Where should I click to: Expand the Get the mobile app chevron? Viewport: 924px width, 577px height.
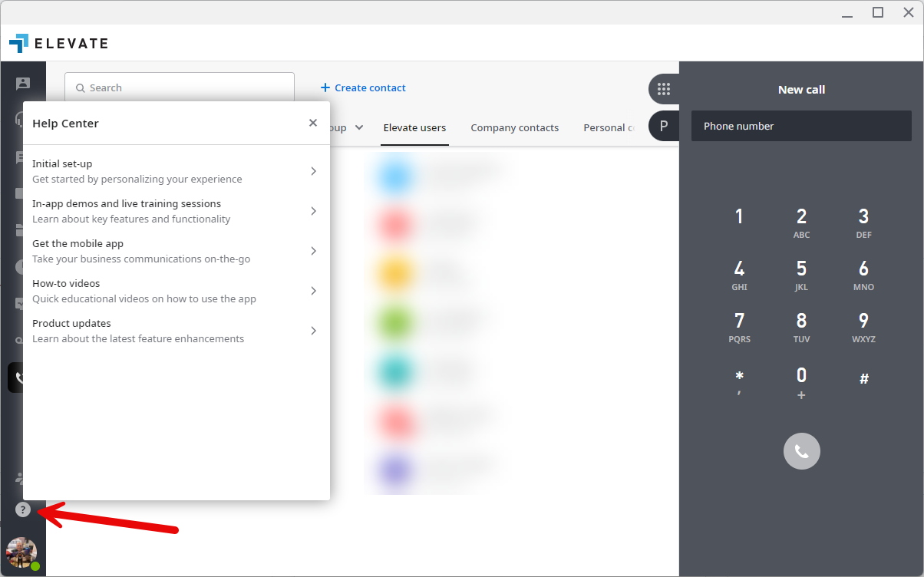click(313, 251)
